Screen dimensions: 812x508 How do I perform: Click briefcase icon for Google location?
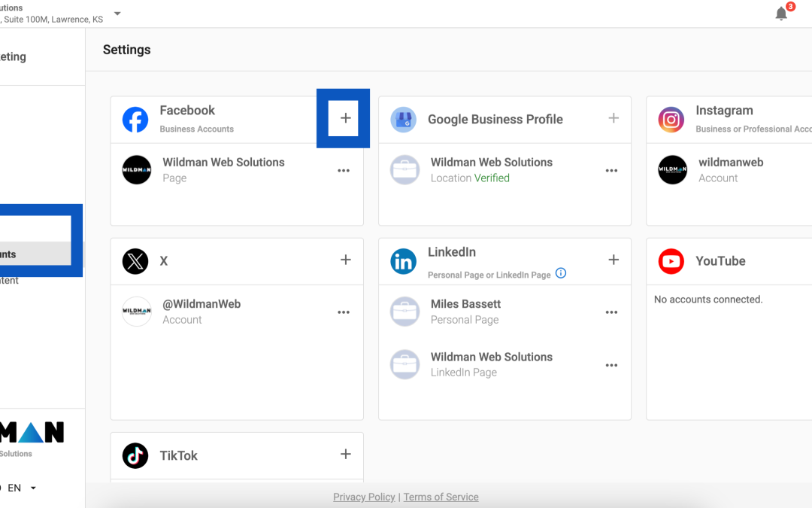[x=405, y=169]
